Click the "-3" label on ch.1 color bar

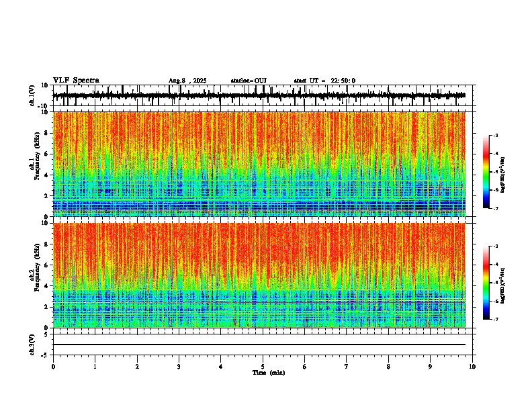496,135
